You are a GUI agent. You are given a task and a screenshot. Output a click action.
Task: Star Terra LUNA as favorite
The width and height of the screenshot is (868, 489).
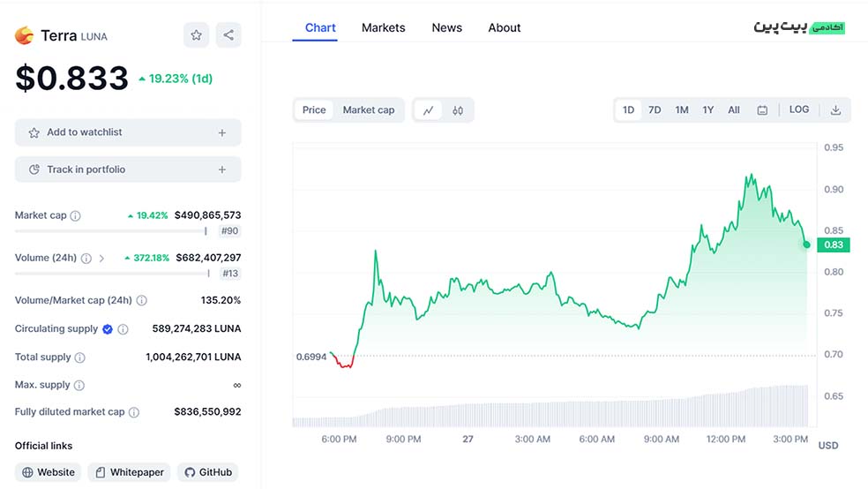pyautogui.click(x=196, y=35)
